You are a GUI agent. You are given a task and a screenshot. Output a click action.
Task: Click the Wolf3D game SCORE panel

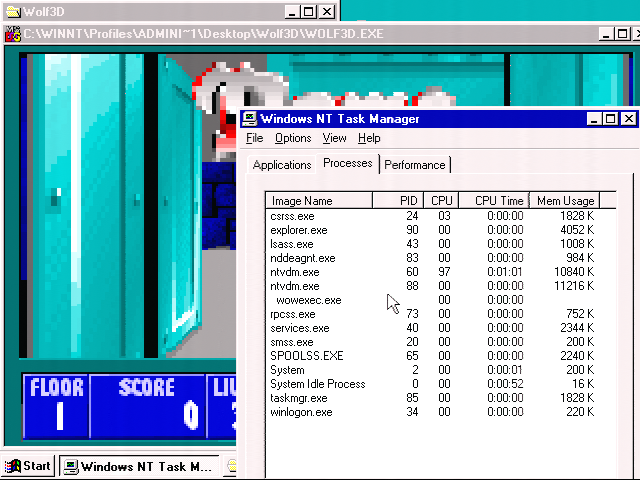click(x=147, y=406)
